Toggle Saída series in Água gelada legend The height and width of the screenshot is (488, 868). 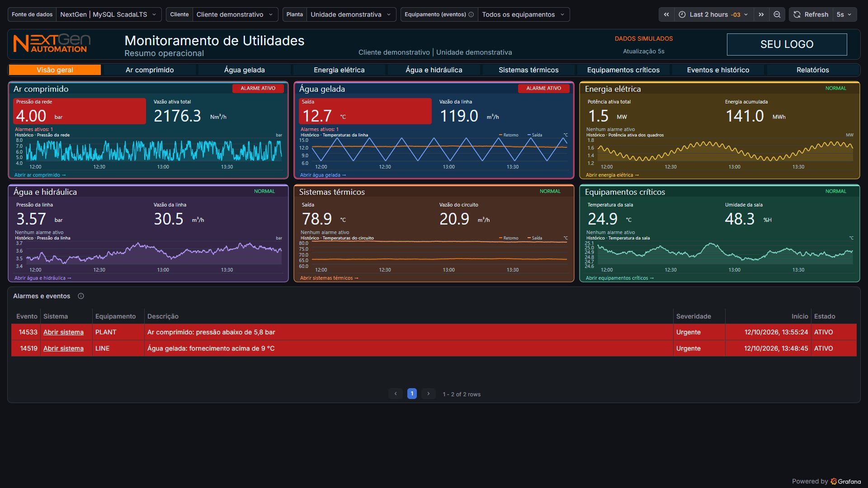(534, 135)
